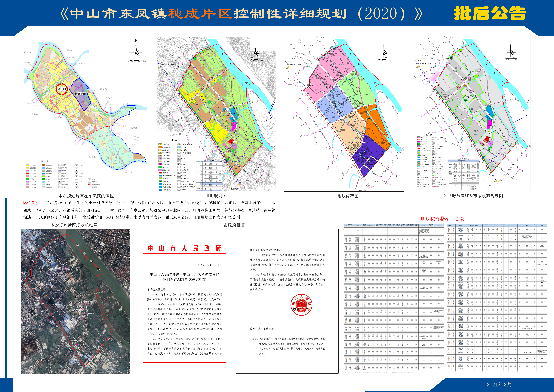Click the date 2021年3月 in the footer
The image size is (554, 392).
[x=499, y=385]
